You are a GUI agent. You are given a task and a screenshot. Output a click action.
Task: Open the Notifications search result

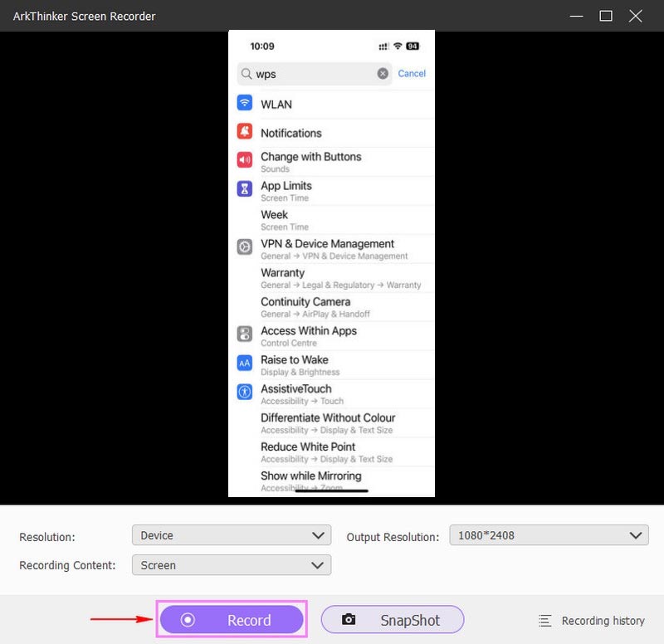(331, 133)
